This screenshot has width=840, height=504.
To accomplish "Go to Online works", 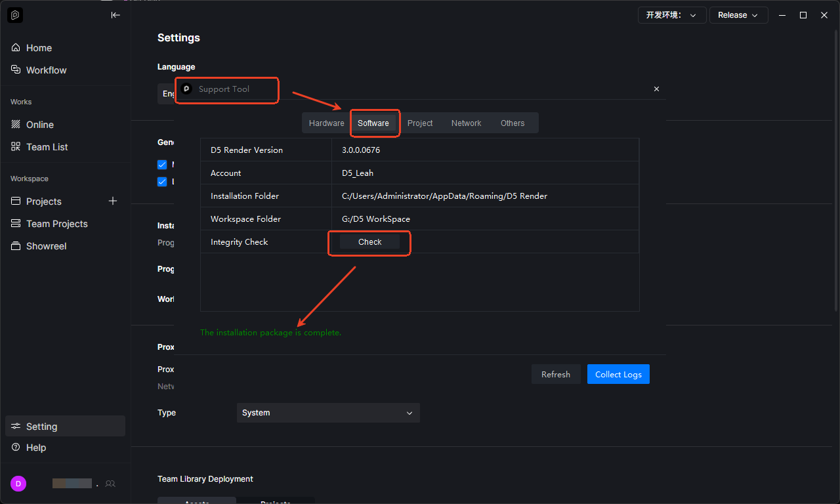I will (39, 125).
